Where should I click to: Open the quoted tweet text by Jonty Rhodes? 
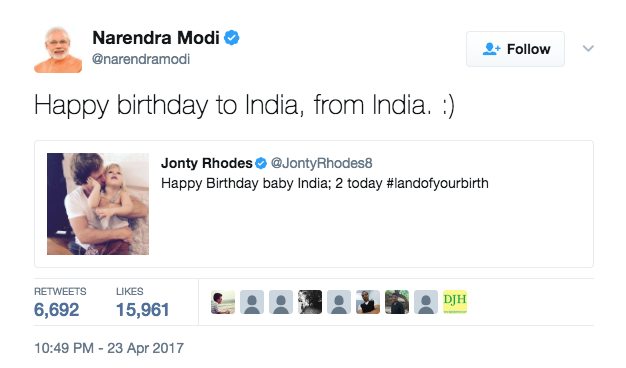point(325,183)
